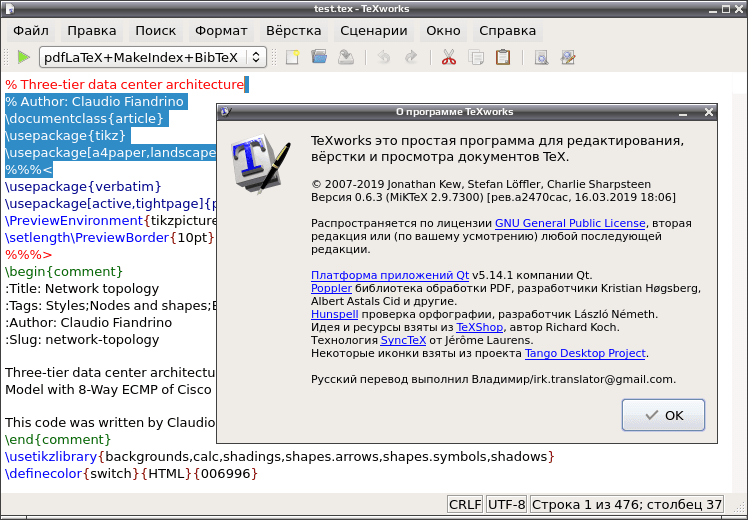
Task: Open the SyncTeX link
Action: [x=403, y=340]
